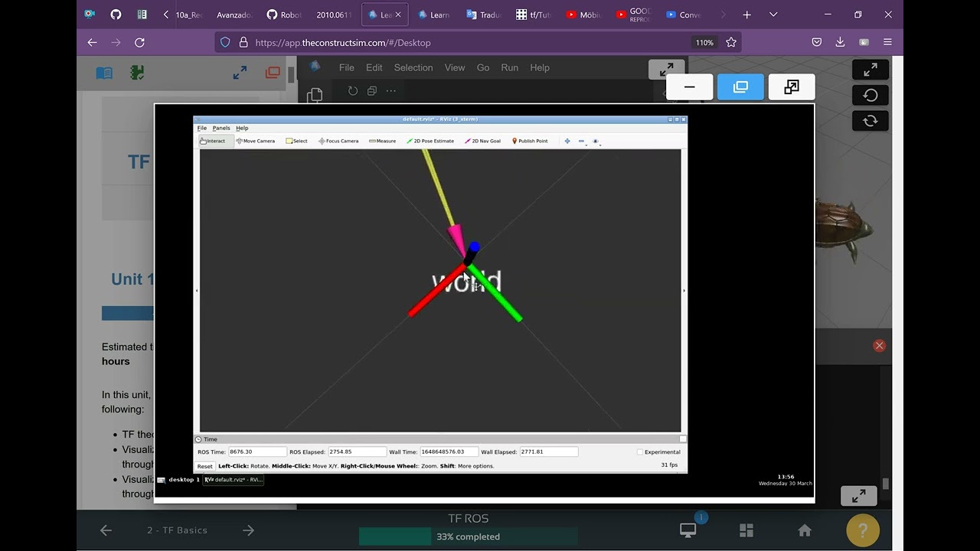Expand the simulation panel fullscreen icon
Screen dimensions: 980x551
(x=871, y=70)
